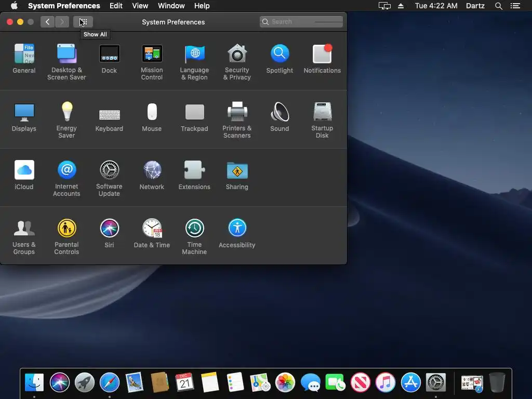The height and width of the screenshot is (399, 532).
Task: Open the Siri preference pane
Action: tap(109, 233)
